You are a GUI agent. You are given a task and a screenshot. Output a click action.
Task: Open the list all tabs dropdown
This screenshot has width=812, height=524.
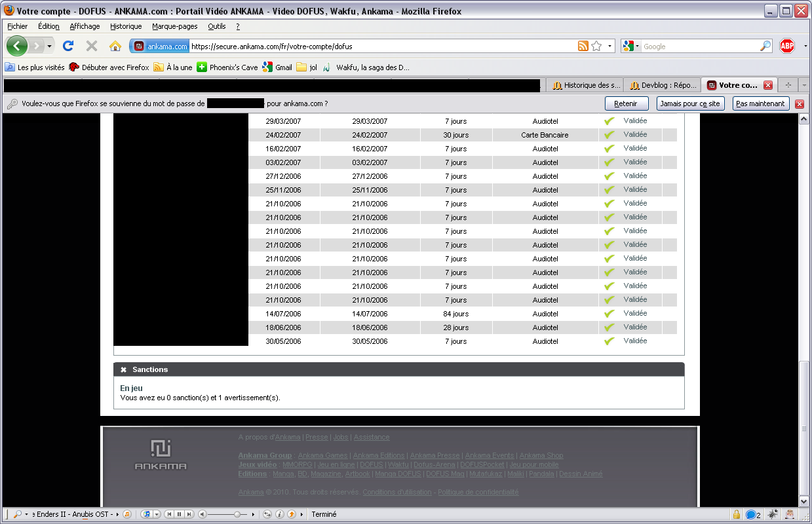[804, 85]
